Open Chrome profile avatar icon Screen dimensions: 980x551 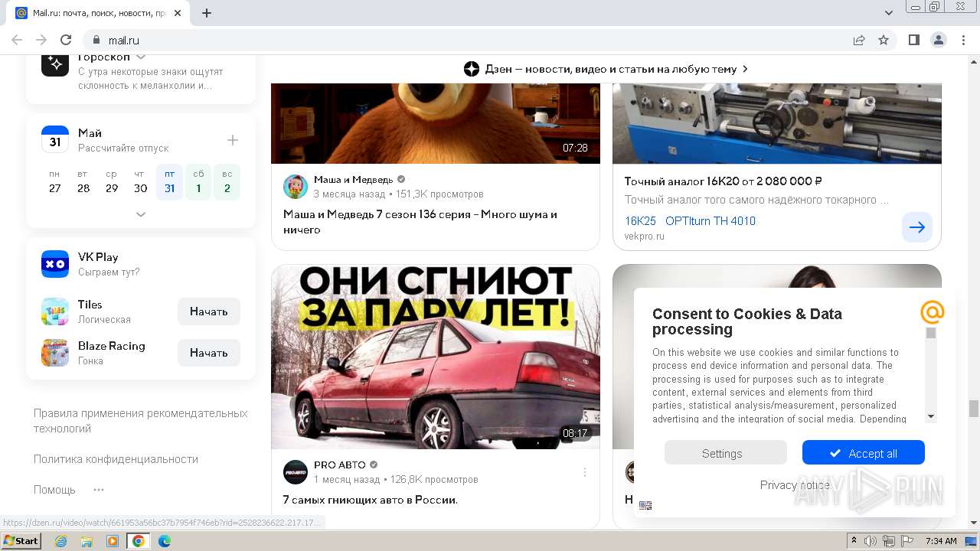coord(938,40)
